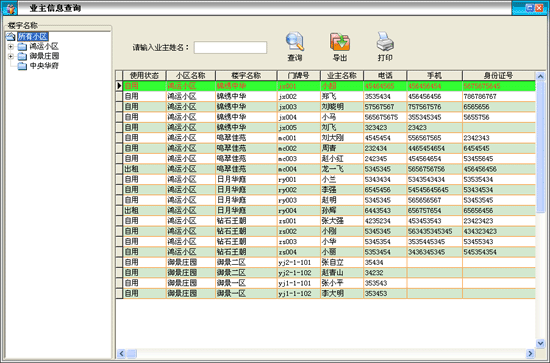This screenshot has width=550, height=363.
Task: Click 御景二区 in yj2-1-101 row
Action: coord(246,262)
